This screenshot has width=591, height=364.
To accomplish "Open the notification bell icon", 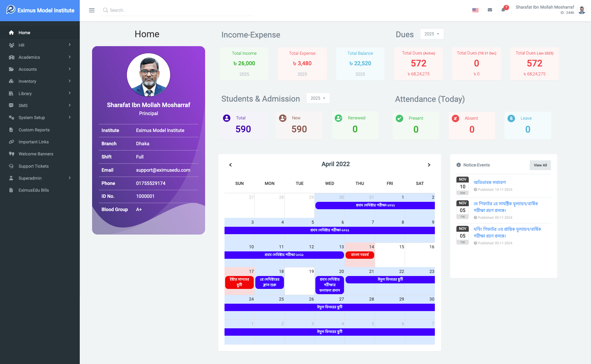I will [503, 10].
